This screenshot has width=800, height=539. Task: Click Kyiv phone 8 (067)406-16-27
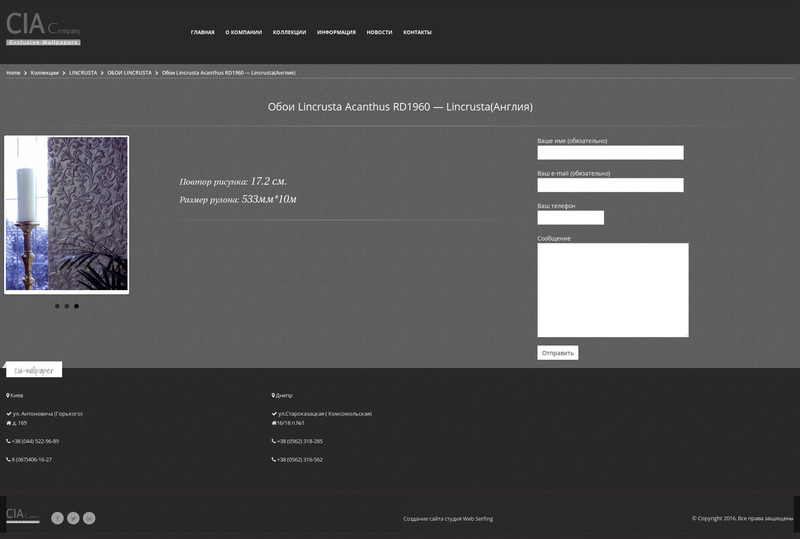(x=32, y=460)
